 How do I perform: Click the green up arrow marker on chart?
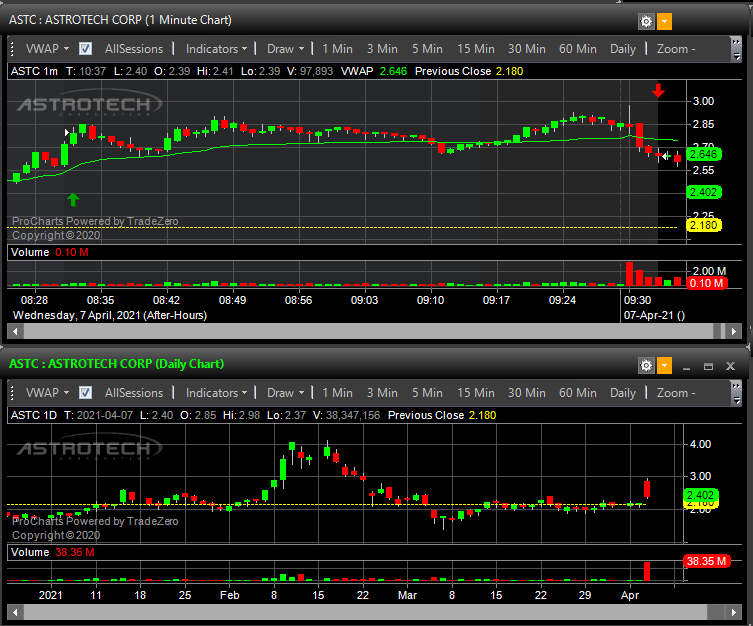[x=73, y=199]
